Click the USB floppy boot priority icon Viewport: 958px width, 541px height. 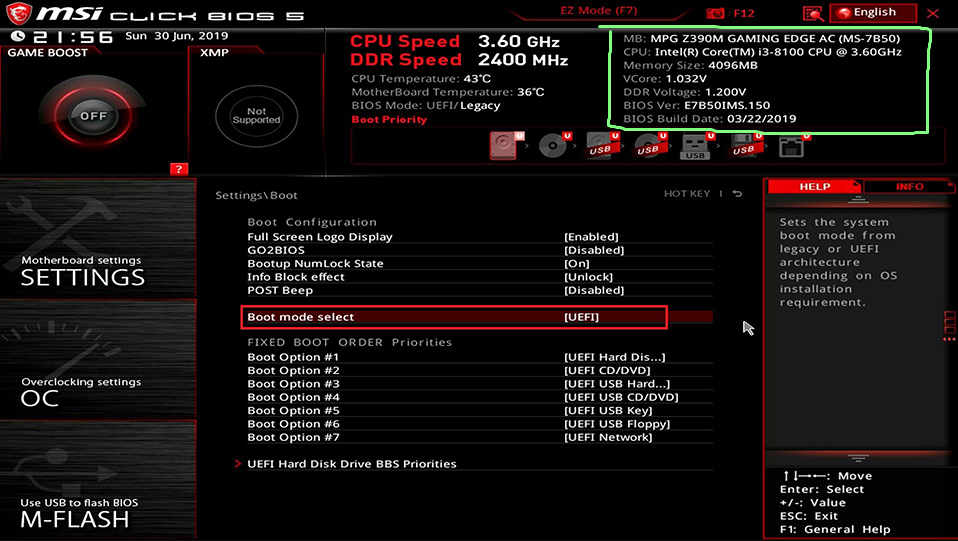(x=745, y=146)
